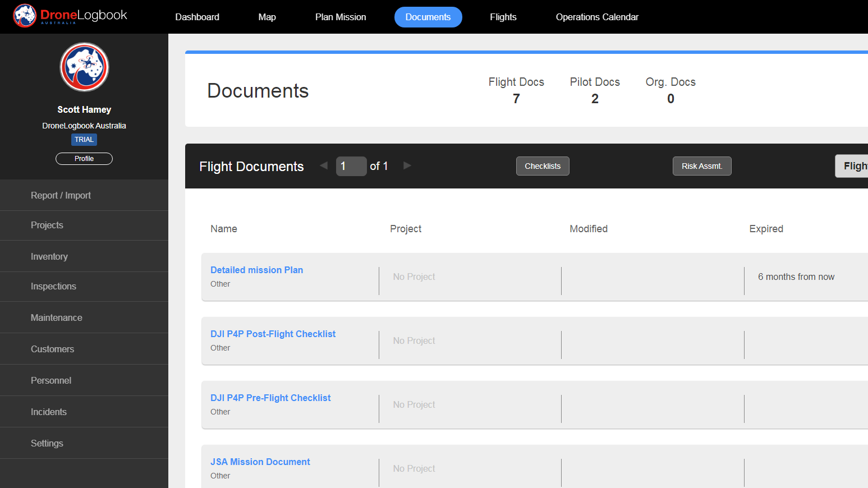Open Personnel in sidebar

pyautogui.click(x=84, y=380)
